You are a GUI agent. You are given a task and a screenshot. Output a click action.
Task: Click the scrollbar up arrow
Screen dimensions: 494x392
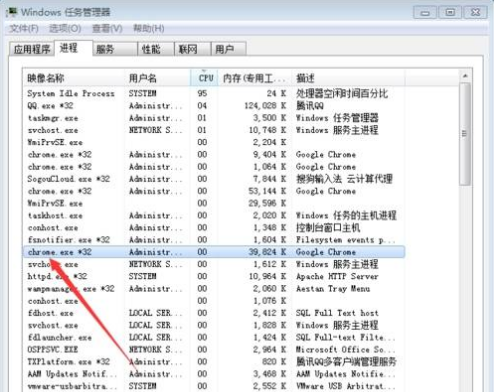click(465, 76)
